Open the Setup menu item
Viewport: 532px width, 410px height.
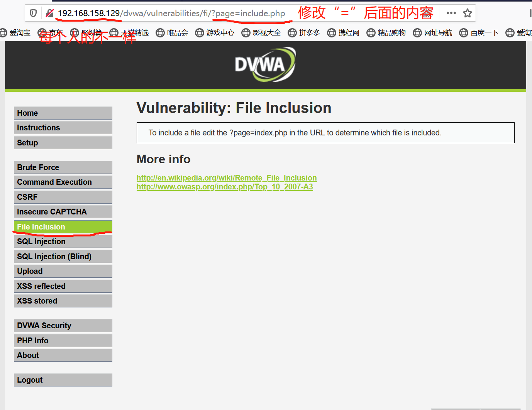63,143
